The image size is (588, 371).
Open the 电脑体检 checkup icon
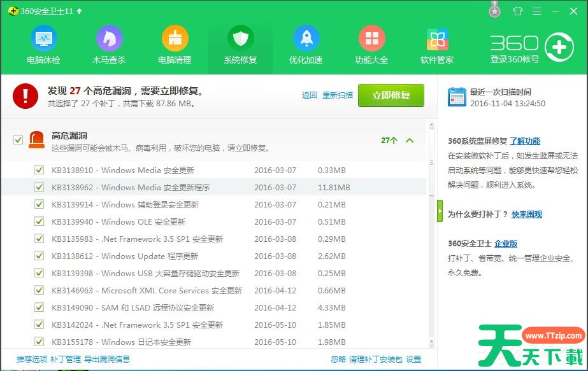tap(43, 39)
